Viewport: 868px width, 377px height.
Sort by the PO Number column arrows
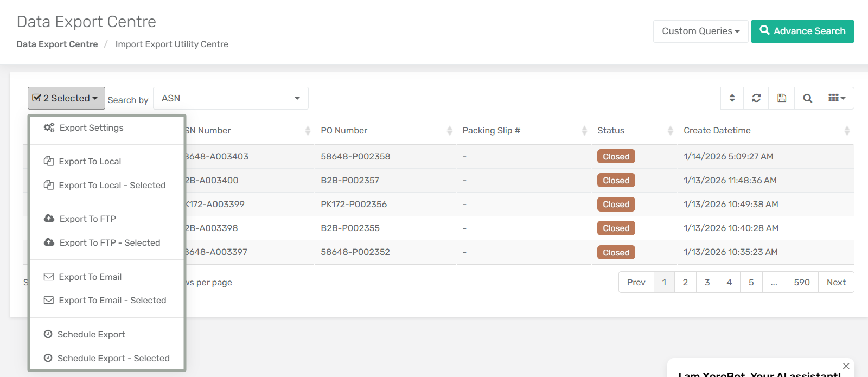(x=449, y=131)
